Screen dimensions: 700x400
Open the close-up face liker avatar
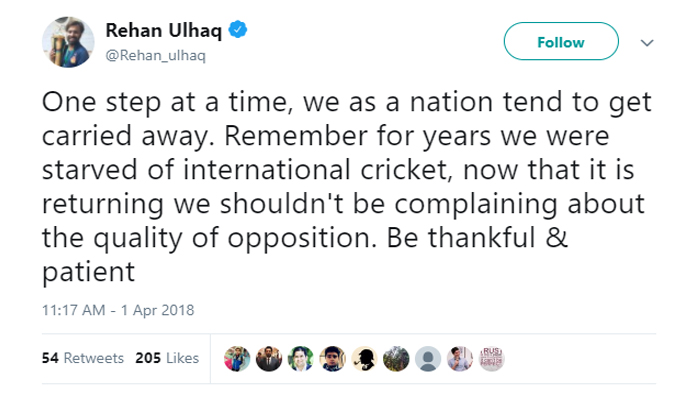pos(332,358)
